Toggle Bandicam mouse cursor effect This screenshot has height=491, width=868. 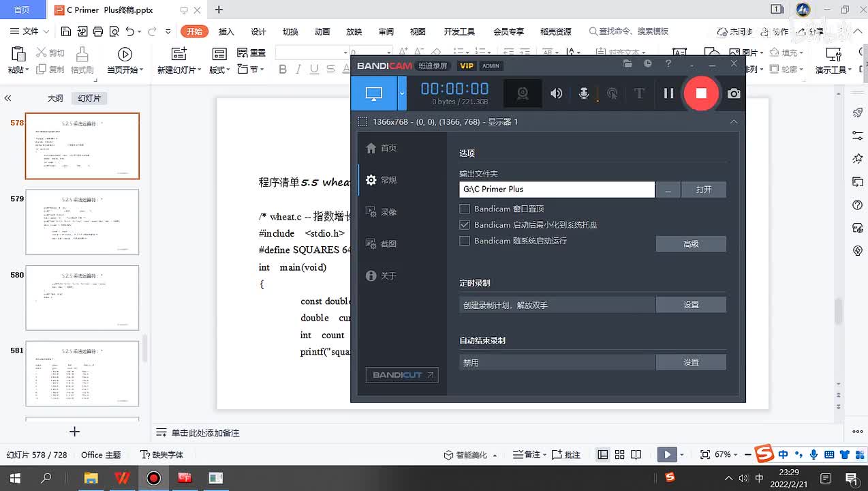pos(613,93)
